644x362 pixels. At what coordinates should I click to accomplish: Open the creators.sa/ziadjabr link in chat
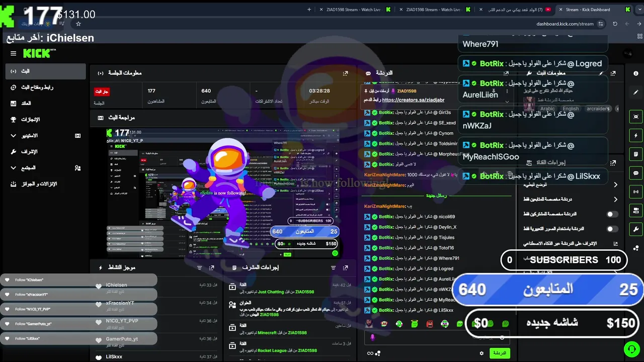click(413, 100)
